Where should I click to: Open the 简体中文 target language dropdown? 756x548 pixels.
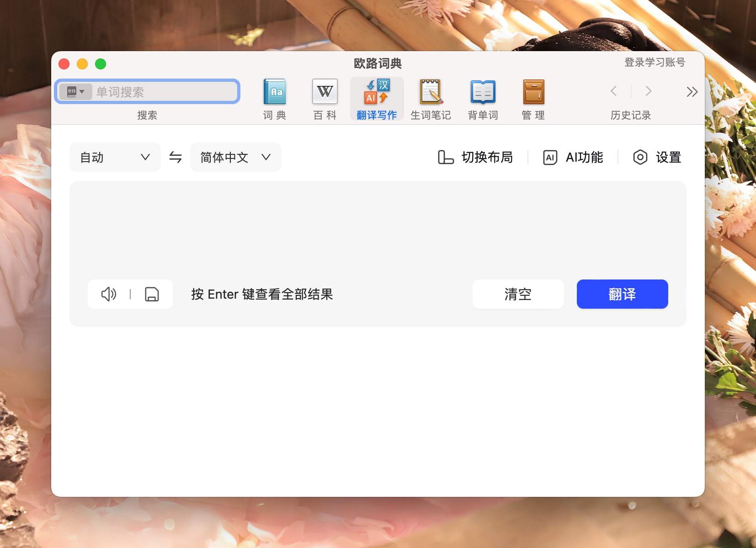[x=235, y=157]
